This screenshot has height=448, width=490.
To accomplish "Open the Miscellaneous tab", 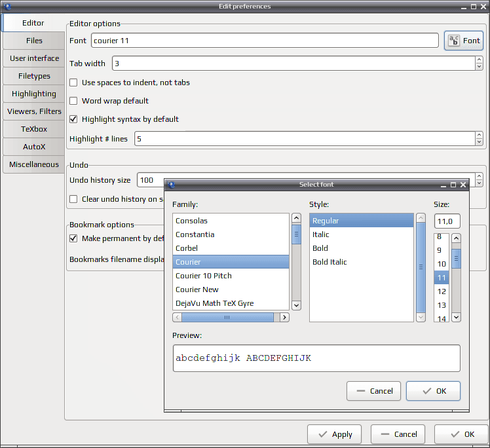I will [34, 164].
